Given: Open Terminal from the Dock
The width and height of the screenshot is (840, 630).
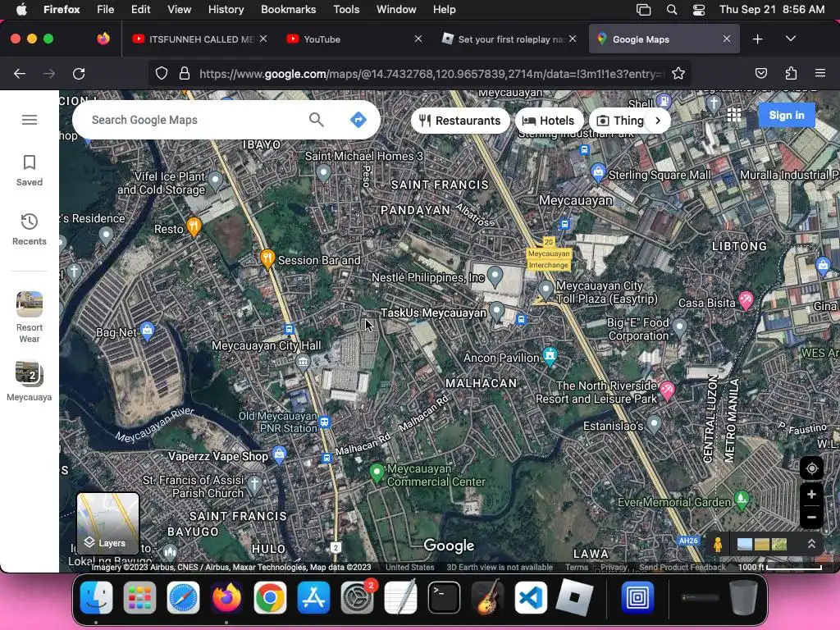Looking at the screenshot, I should click(444, 597).
